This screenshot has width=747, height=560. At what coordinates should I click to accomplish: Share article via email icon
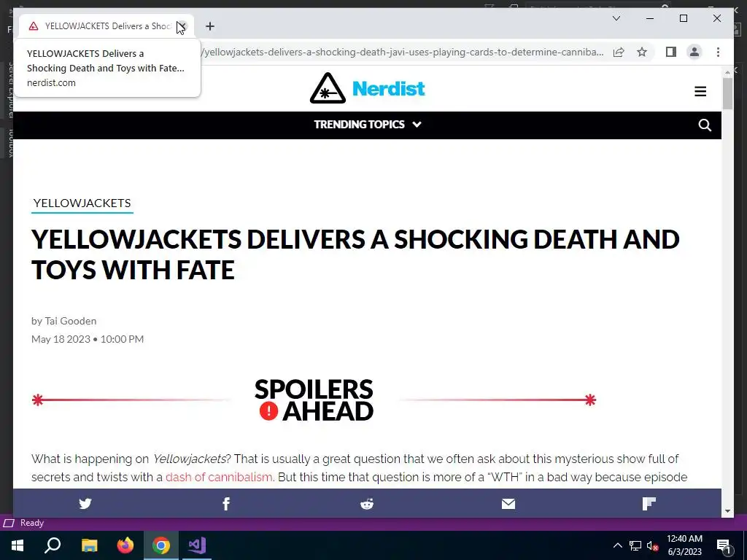(508, 503)
